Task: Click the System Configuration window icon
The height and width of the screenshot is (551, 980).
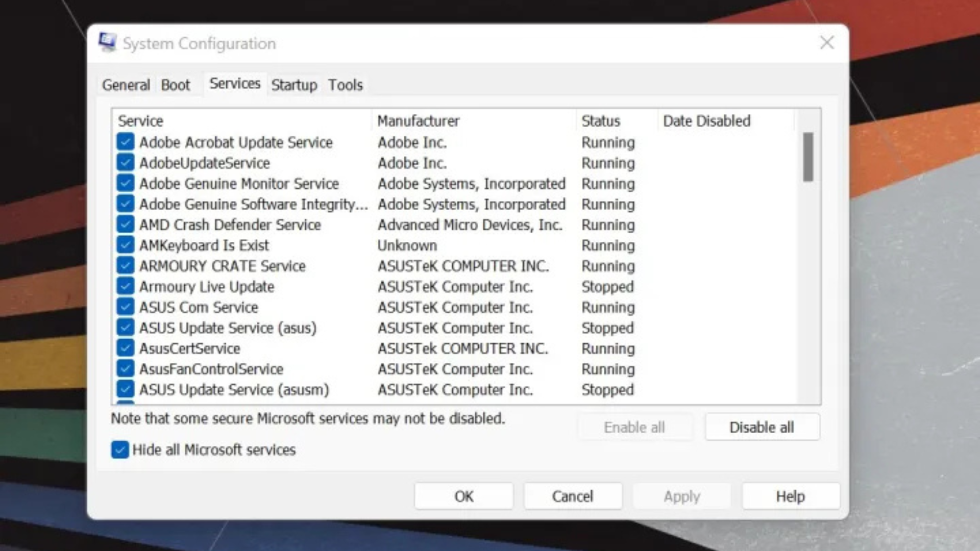Action: pyautogui.click(x=108, y=43)
